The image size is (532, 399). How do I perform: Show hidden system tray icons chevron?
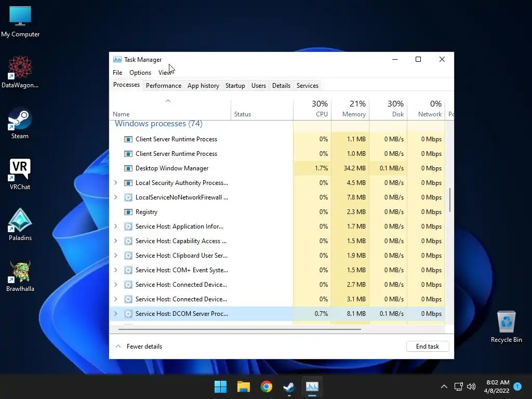click(x=444, y=387)
